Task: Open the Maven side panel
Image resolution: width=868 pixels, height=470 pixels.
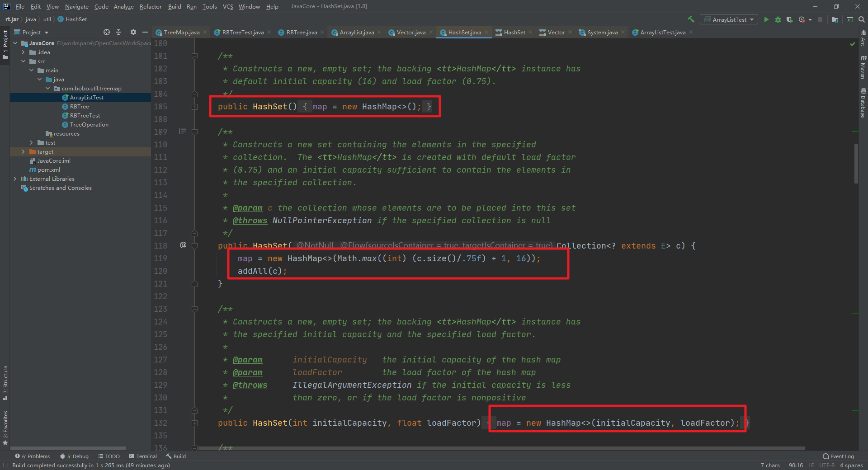Action: (x=863, y=67)
